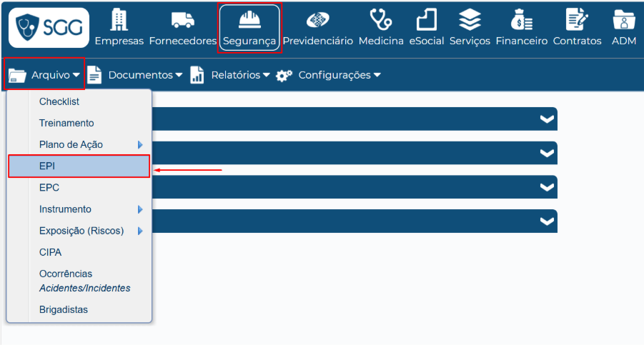Image resolution: width=644 pixels, height=345 pixels.
Task: Open the Empresas building icon
Action: coord(119,20)
